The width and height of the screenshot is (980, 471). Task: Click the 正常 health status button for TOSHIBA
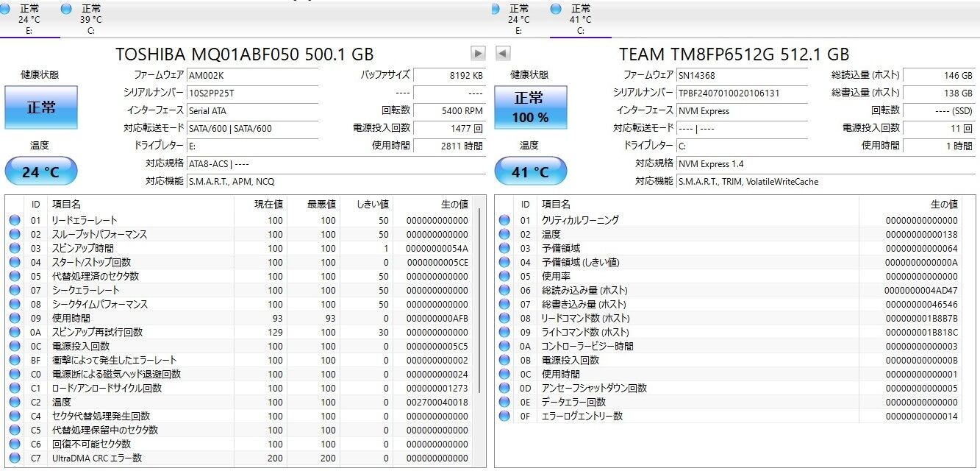pyautogui.click(x=40, y=107)
